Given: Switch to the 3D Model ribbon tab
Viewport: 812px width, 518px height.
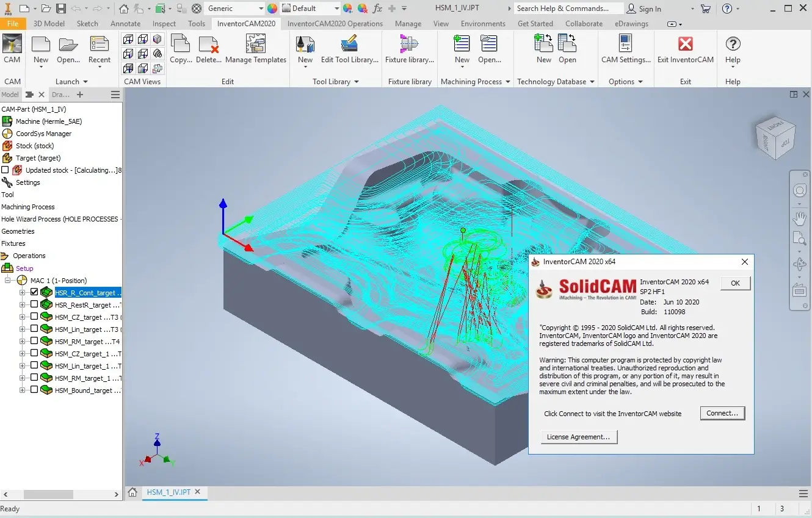Looking at the screenshot, I should click(49, 24).
